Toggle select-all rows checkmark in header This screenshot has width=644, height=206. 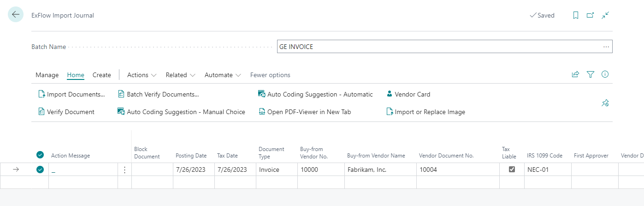coord(40,155)
